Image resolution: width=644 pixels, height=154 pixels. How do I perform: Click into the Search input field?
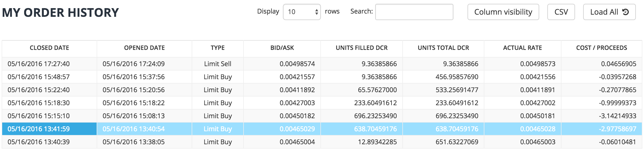tap(414, 12)
